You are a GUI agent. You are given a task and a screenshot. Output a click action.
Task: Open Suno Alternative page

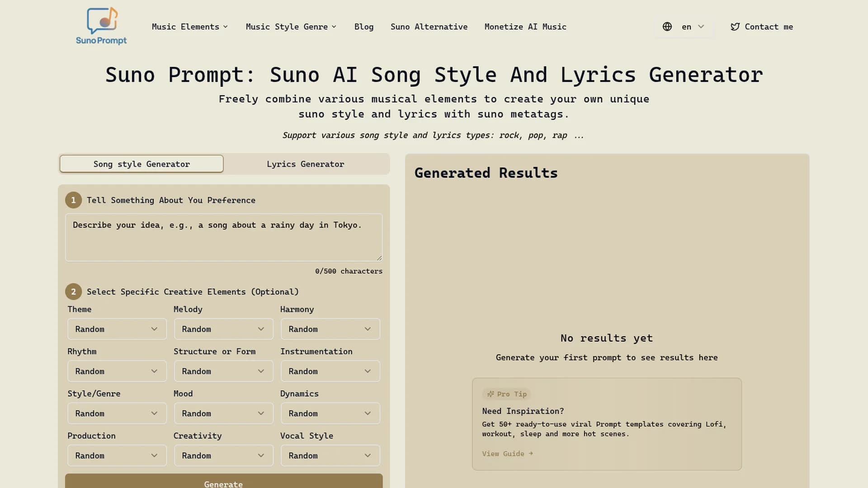(429, 27)
